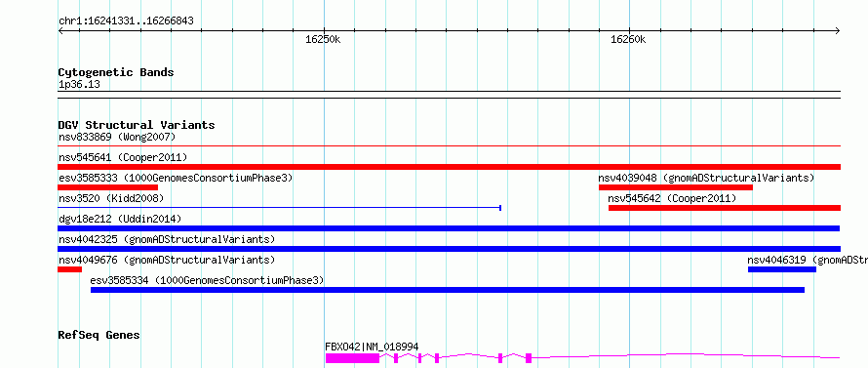Click the short red esv3585333 bar
Screen dimensions: 868x368
(108, 187)
